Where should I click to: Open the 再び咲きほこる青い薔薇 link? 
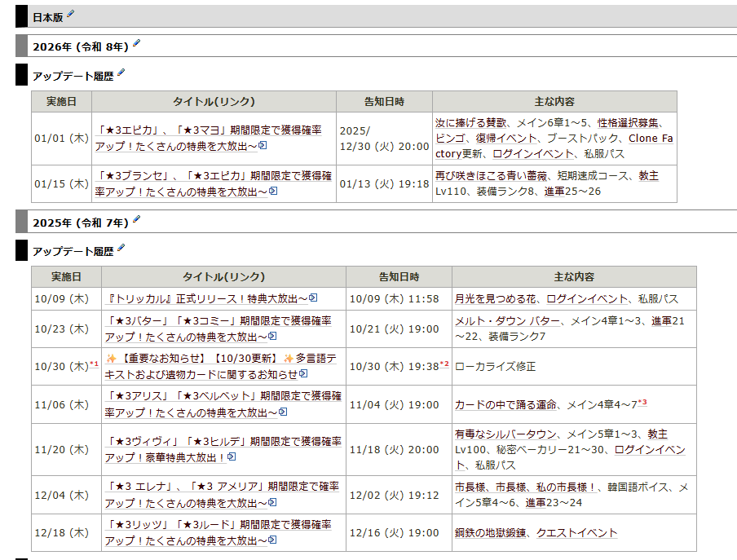[x=492, y=176]
